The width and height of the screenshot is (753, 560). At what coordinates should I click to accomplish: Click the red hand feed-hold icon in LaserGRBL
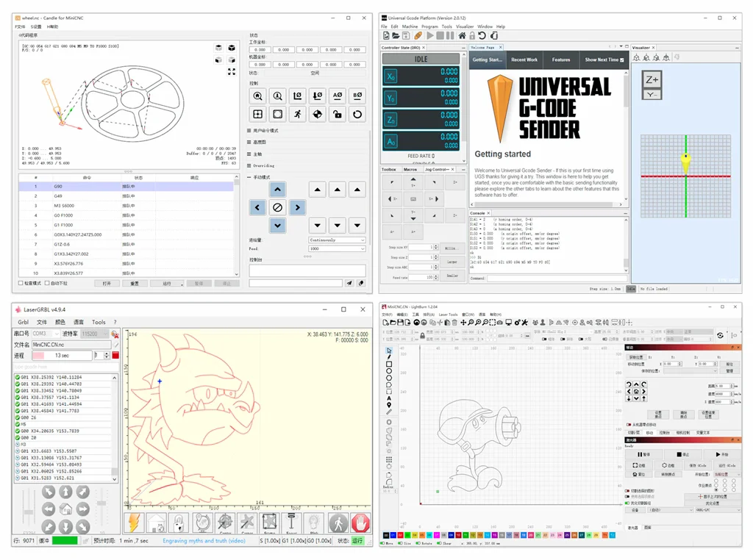pos(360,523)
